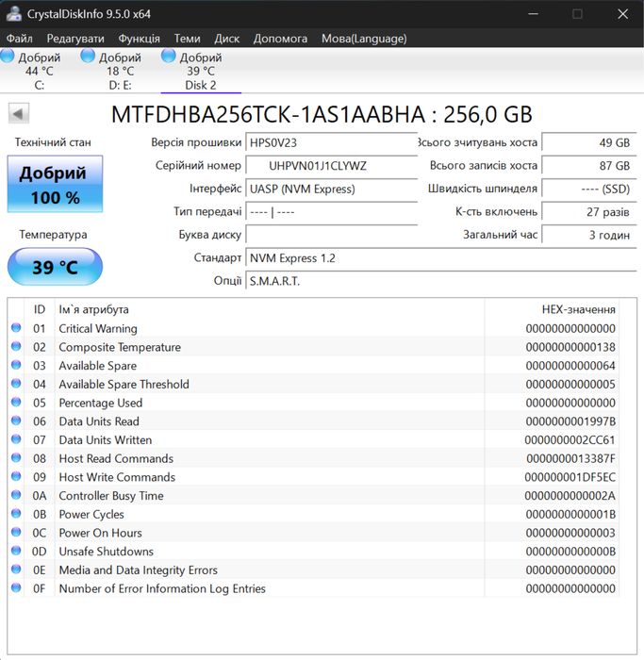Click the NVM Express 1.2 standard field
Image resolution: width=644 pixels, height=660 pixels.
coord(441,258)
